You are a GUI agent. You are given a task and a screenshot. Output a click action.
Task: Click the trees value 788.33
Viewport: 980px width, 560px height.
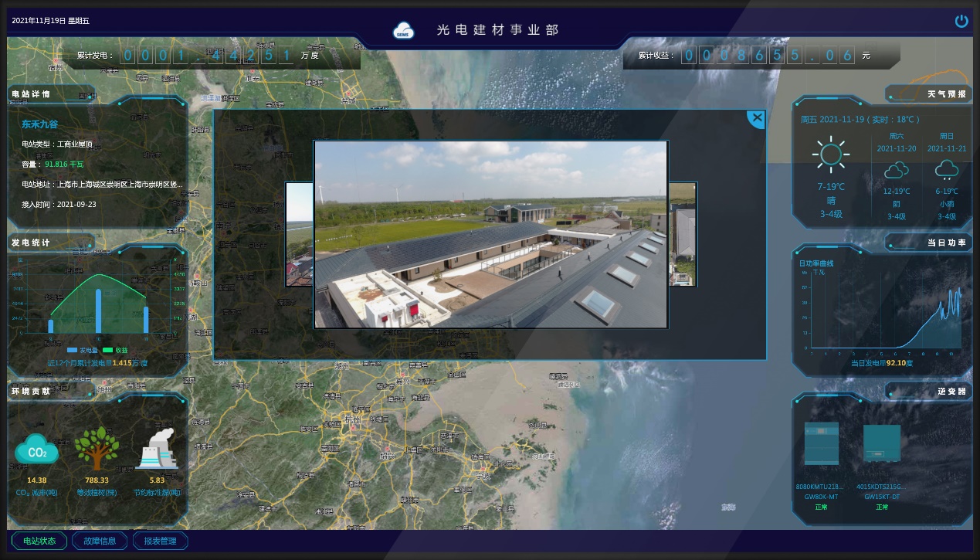[97, 480]
